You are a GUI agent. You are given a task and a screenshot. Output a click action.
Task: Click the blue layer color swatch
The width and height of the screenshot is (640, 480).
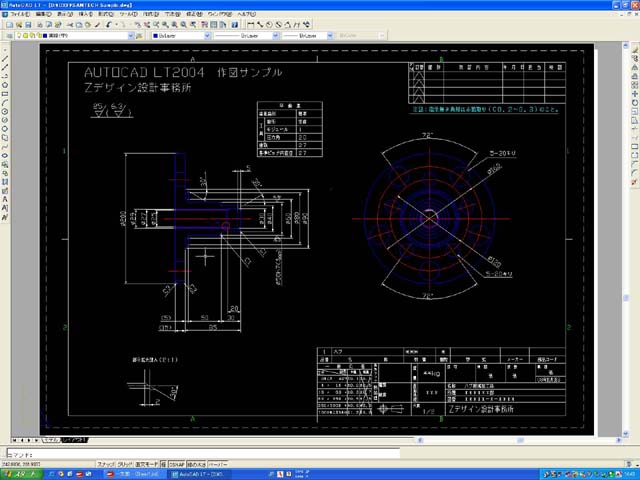click(45, 36)
